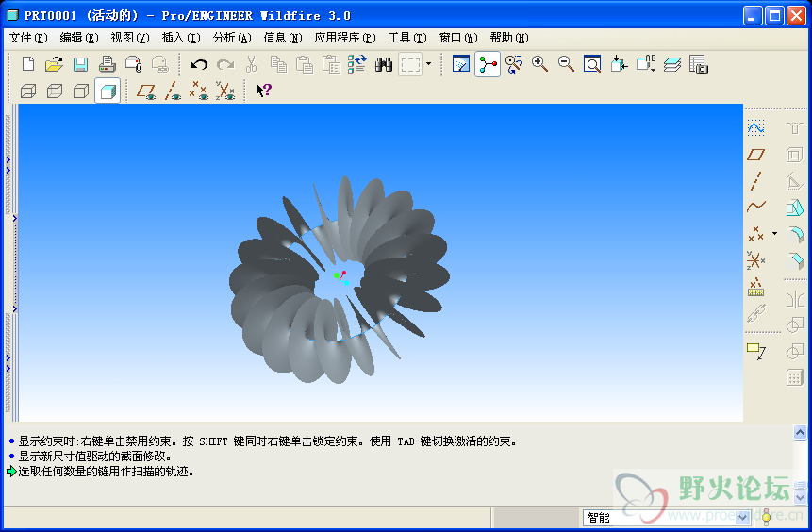Regenerate the model
Image resolution: width=812 pixels, height=532 pixels.
point(356,64)
